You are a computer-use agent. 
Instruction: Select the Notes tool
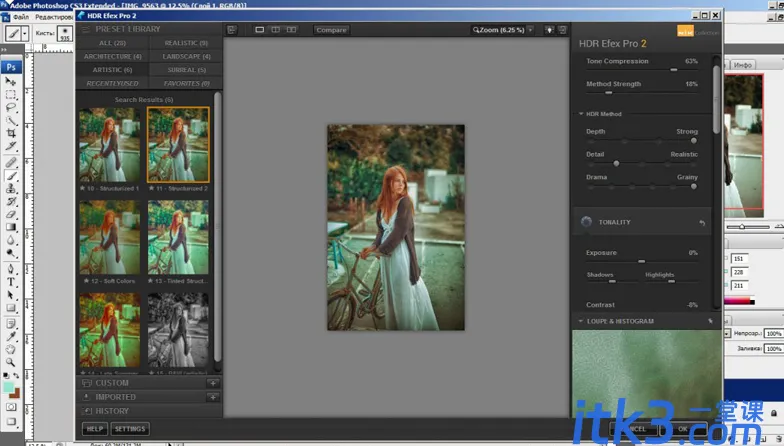point(10,324)
